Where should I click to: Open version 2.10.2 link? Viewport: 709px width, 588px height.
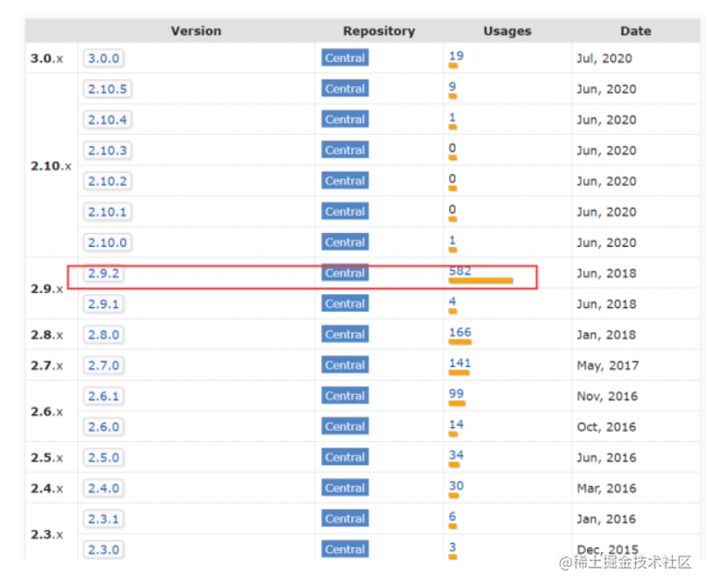pos(107,181)
